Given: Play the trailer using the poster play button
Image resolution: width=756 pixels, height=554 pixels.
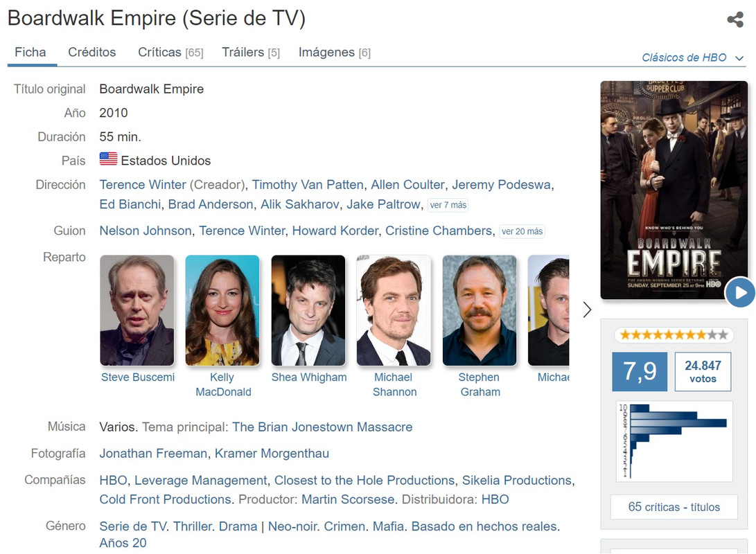Looking at the screenshot, I should (x=740, y=292).
